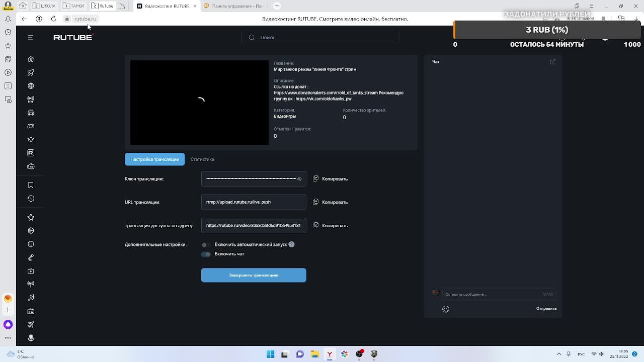Open the LIVE broadcasts sidebar icon
The image size is (644, 362).
click(x=31, y=100)
